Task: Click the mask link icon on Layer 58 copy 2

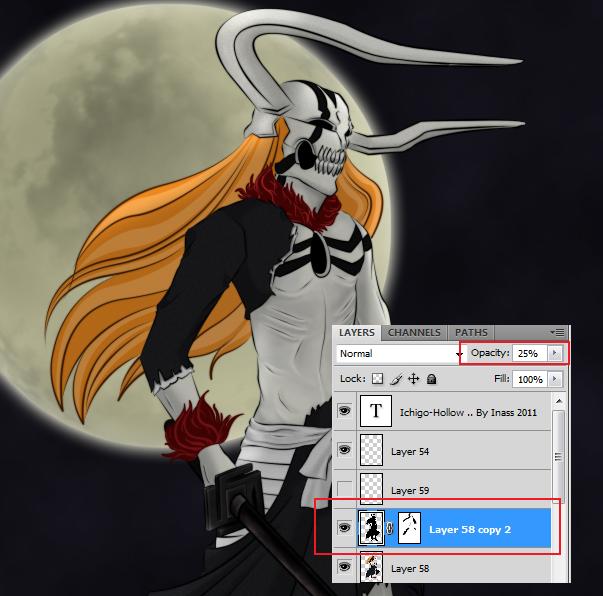Action: click(390, 528)
